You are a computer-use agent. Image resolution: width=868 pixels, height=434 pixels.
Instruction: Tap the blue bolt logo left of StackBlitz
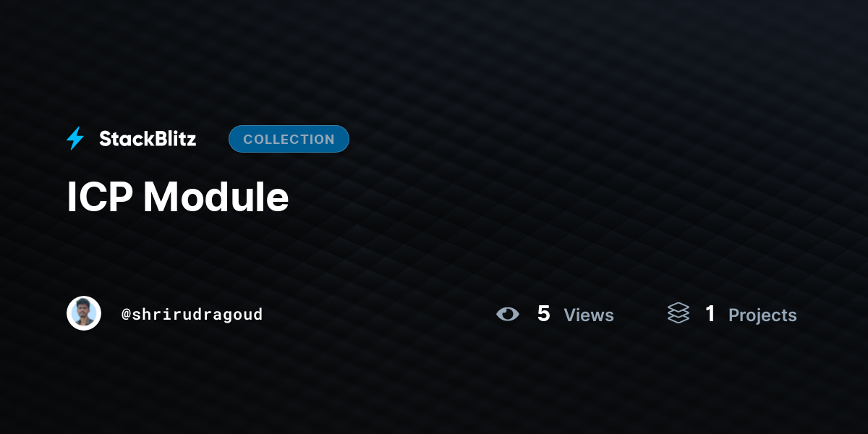[x=75, y=138]
